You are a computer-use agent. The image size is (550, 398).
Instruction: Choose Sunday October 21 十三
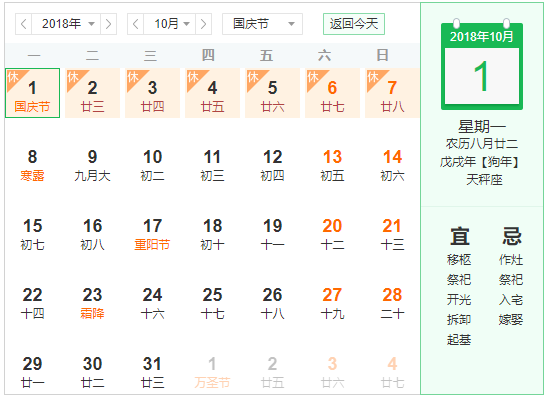(x=393, y=235)
